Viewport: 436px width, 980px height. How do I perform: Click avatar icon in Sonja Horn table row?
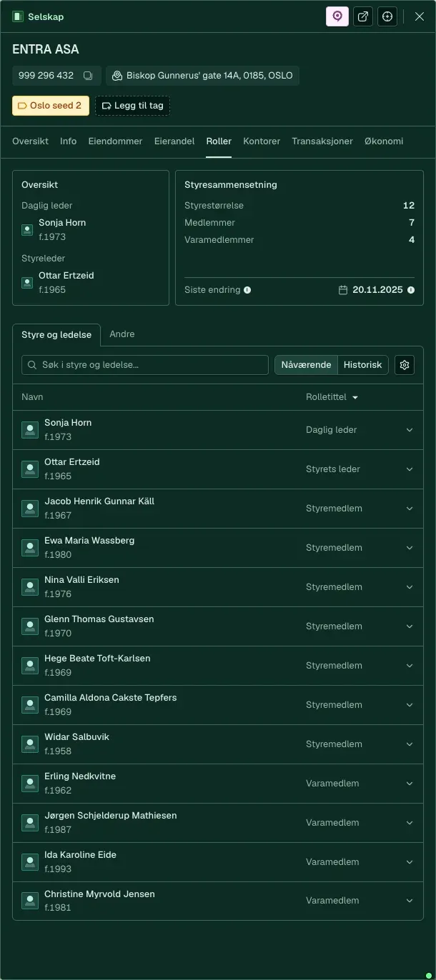[30, 430]
